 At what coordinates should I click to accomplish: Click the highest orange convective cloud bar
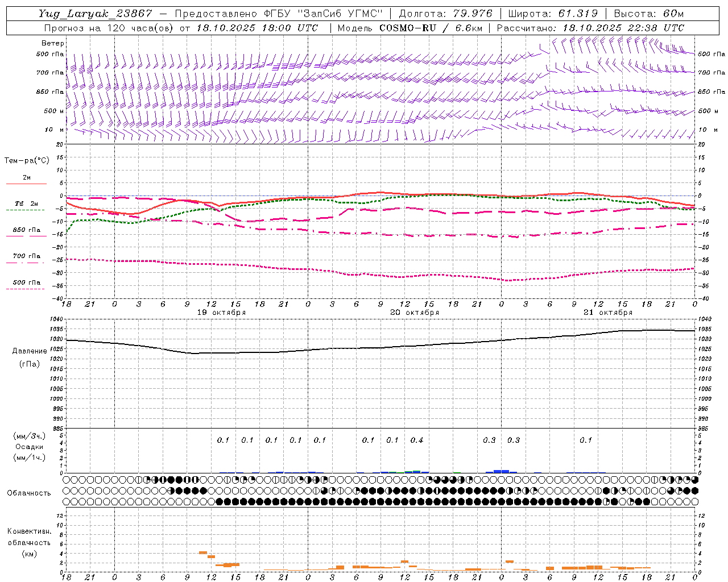pyautogui.click(x=203, y=552)
